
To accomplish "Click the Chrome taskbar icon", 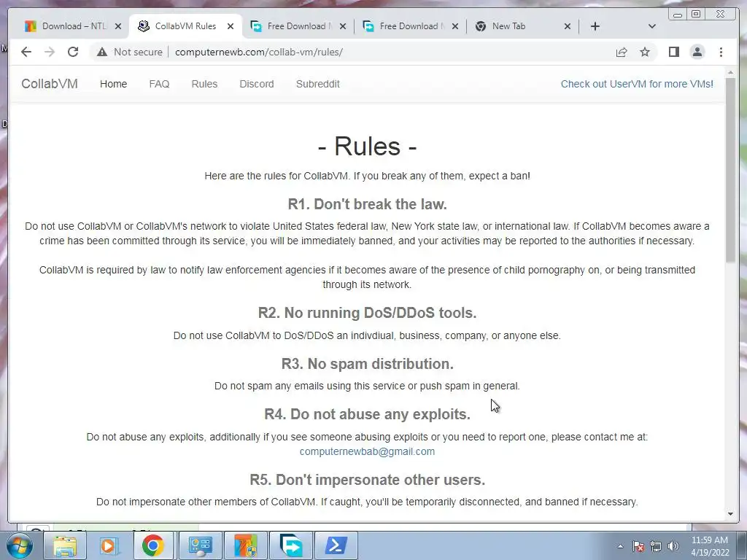I will 152,545.
